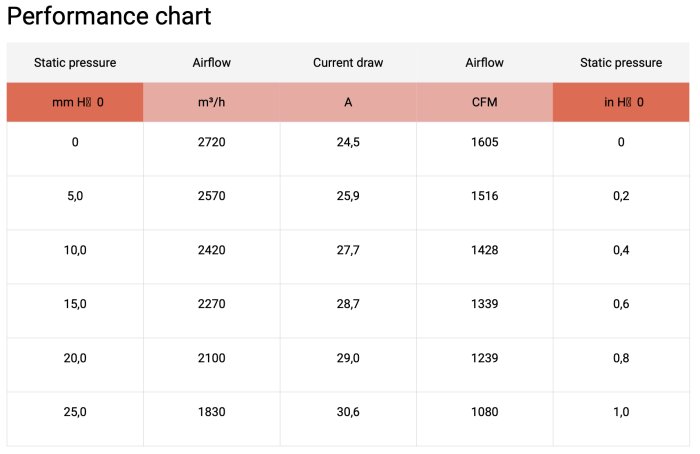Select the 10,0 static pressure cell
The image size is (700, 454).
(x=75, y=250)
